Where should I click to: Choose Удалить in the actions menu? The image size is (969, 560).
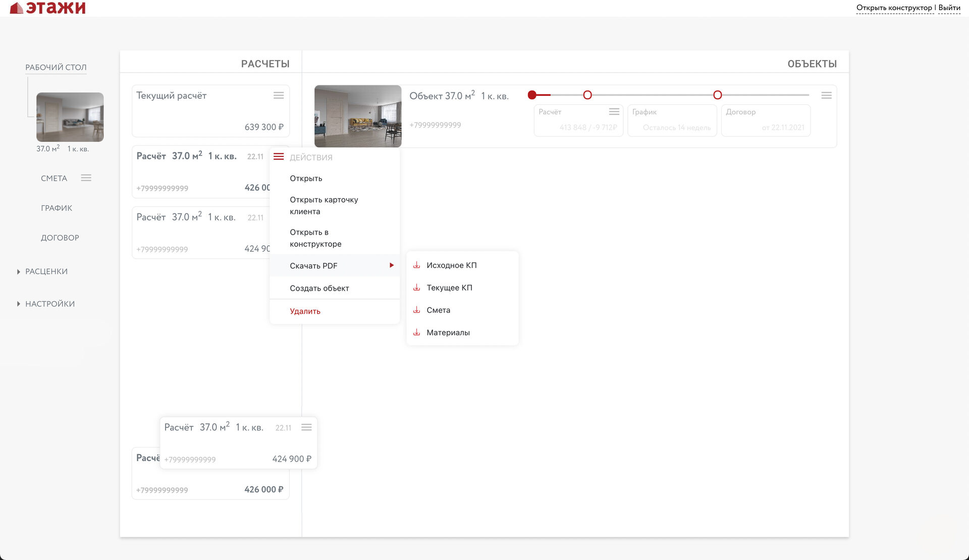click(x=305, y=311)
